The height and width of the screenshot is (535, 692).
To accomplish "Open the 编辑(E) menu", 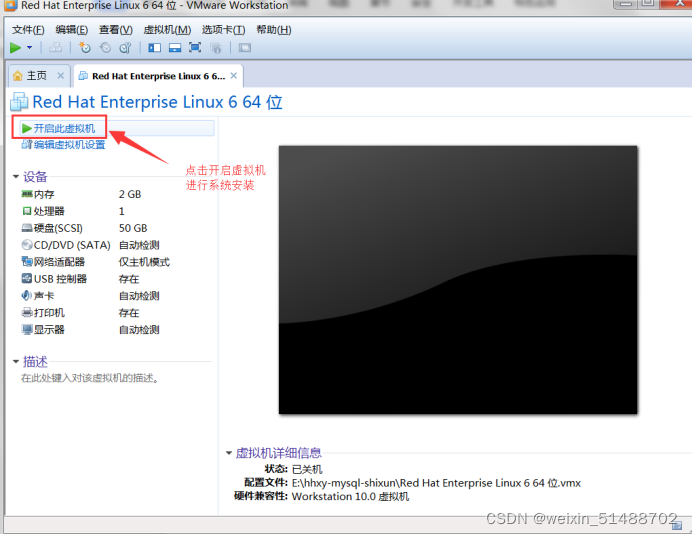I will point(71,30).
